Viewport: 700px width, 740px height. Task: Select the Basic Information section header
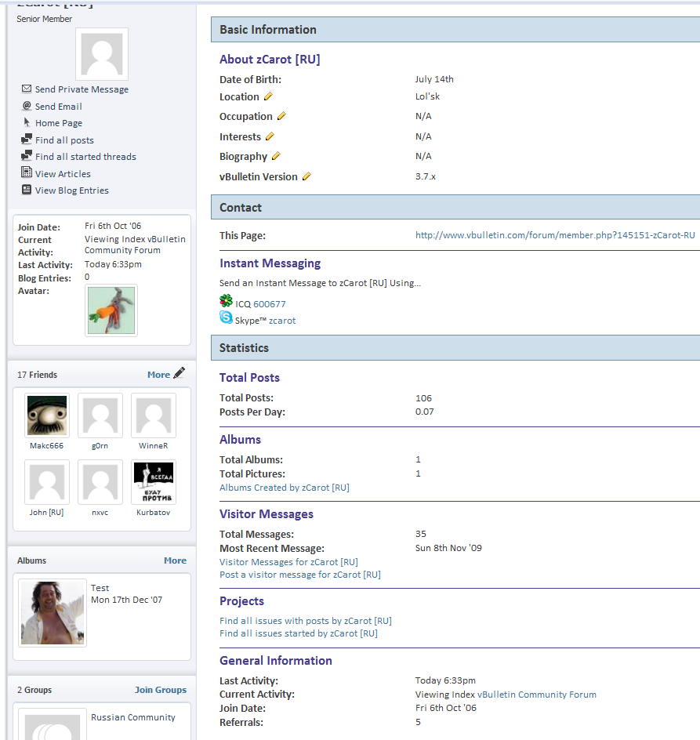tap(455, 29)
